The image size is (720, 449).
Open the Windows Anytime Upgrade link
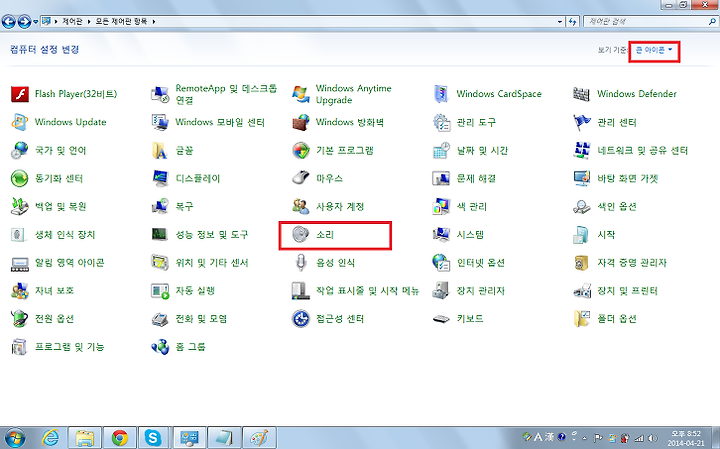[354, 94]
